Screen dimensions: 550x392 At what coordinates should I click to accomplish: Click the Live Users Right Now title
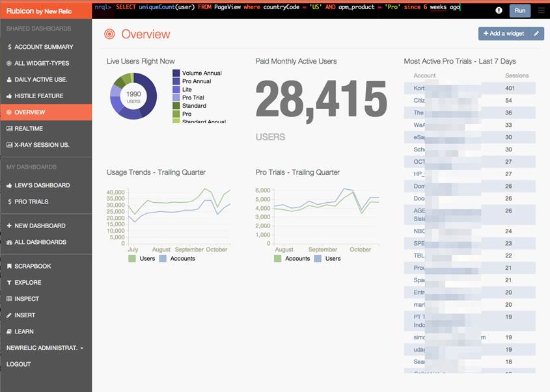click(x=141, y=61)
